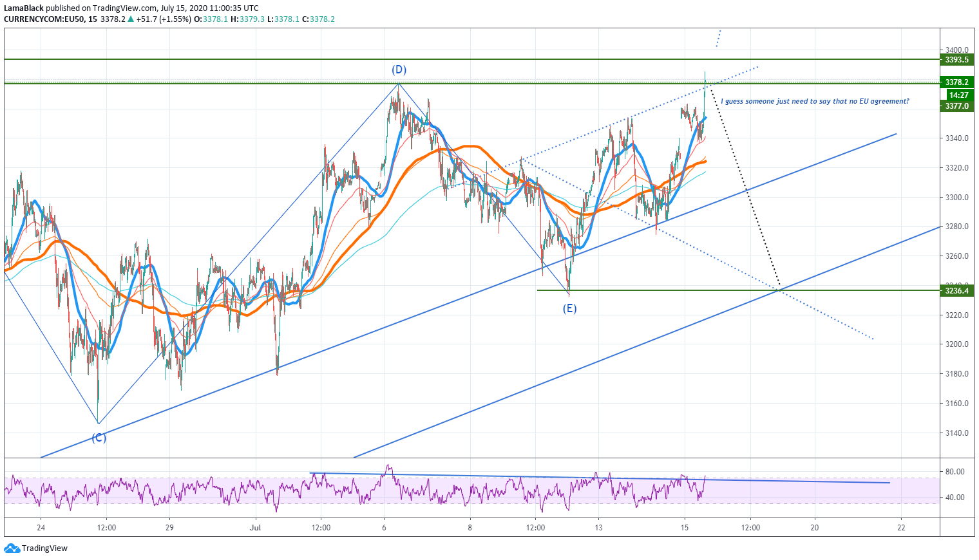The width and height of the screenshot is (979, 560).
Task: Click the 8 date label on time axis
Action: click(x=470, y=528)
